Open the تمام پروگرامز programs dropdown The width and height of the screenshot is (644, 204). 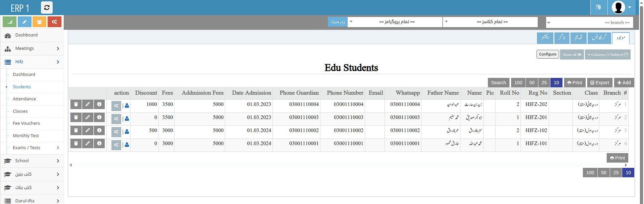[394, 22]
